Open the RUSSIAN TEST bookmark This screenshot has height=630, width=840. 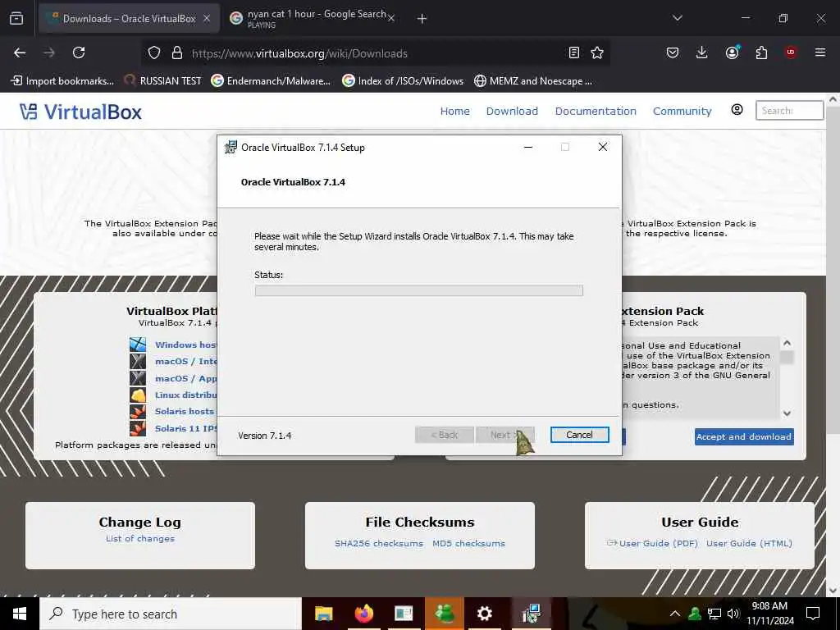[163, 81]
